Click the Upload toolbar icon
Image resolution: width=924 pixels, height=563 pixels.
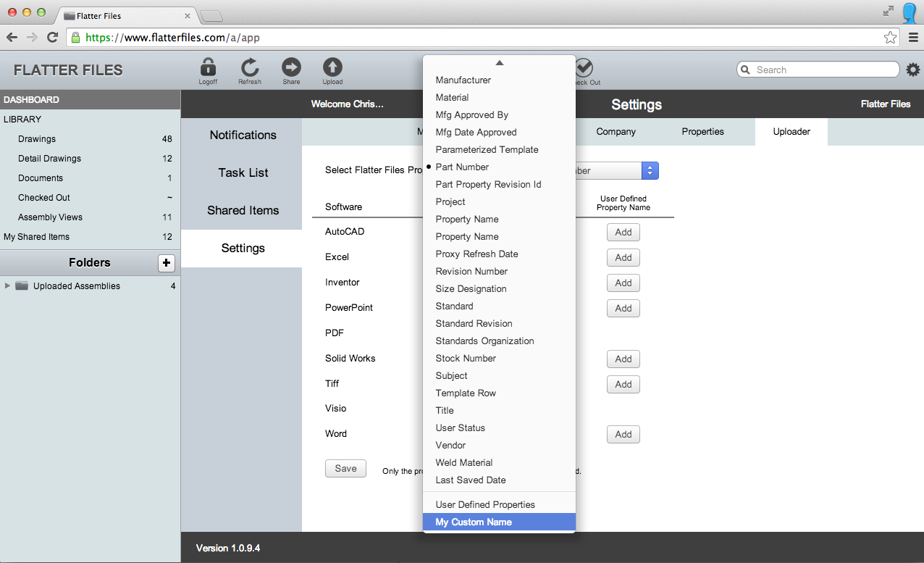pyautogui.click(x=332, y=67)
